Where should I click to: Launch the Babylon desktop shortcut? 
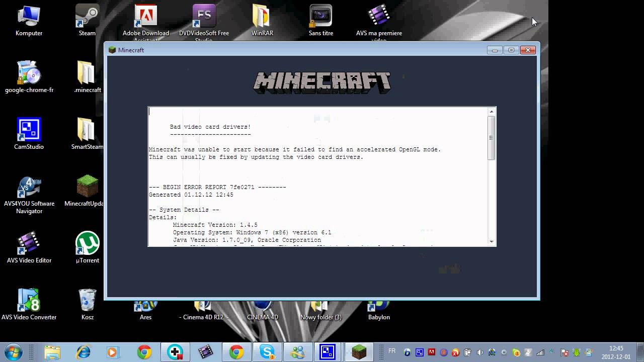(x=379, y=311)
